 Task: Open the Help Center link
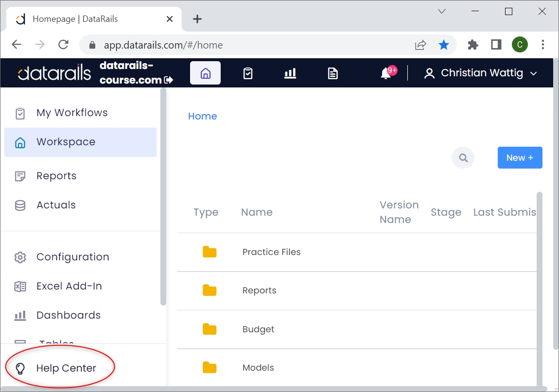66,368
